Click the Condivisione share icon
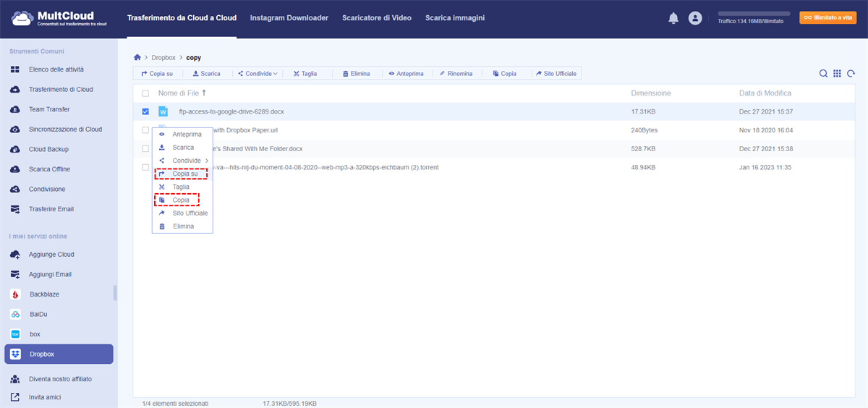 point(15,189)
